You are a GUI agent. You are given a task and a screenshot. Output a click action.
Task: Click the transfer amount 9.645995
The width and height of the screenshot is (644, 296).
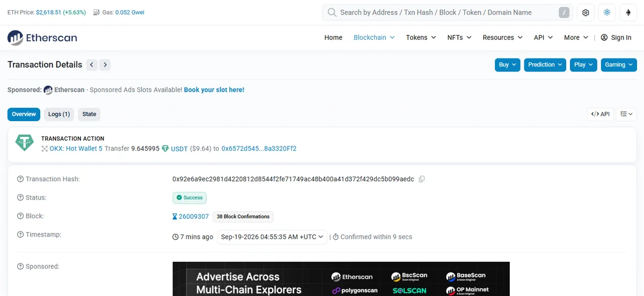[x=145, y=149]
